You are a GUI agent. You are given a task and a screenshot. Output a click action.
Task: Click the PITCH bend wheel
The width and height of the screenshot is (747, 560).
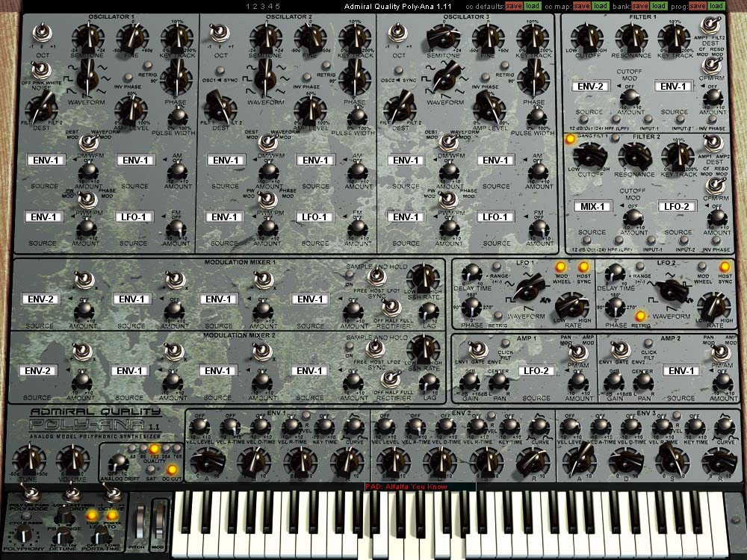140,521
